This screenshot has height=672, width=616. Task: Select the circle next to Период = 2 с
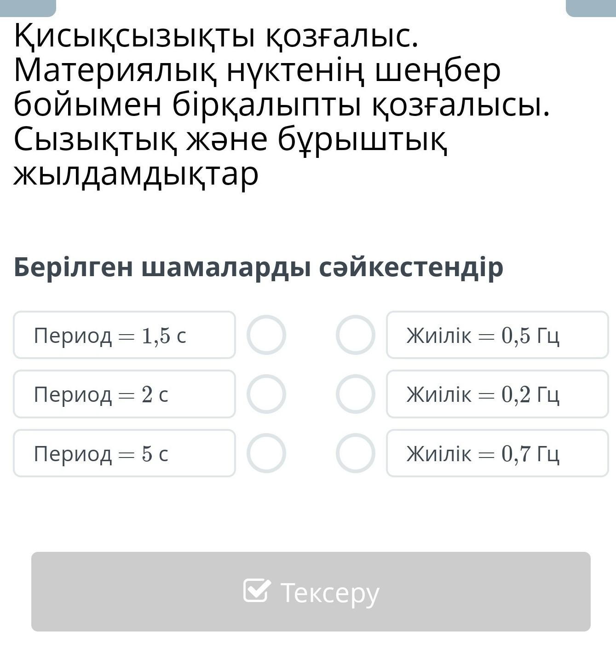click(x=266, y=394)
